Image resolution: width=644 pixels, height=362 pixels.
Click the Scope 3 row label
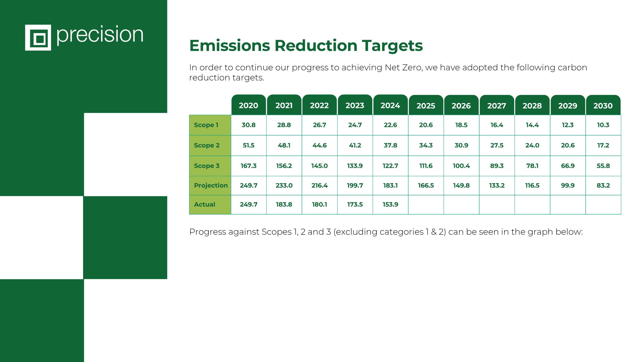[207, 166]
